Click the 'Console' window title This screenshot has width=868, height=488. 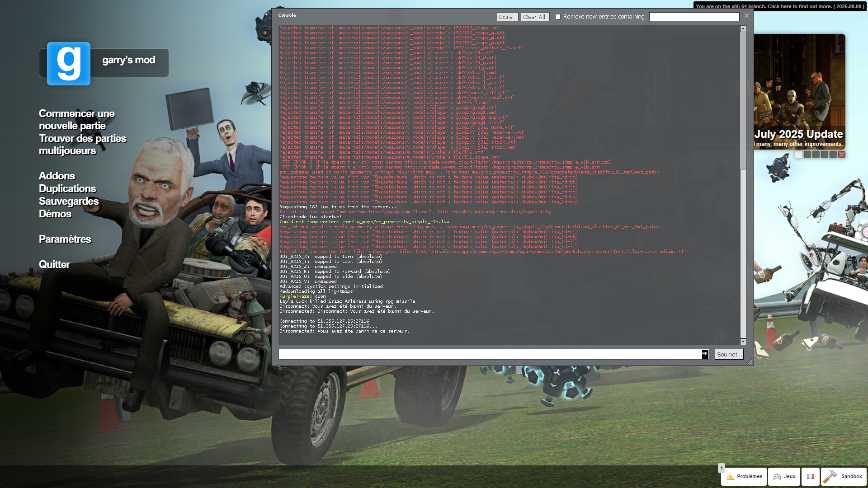[287, 15]
